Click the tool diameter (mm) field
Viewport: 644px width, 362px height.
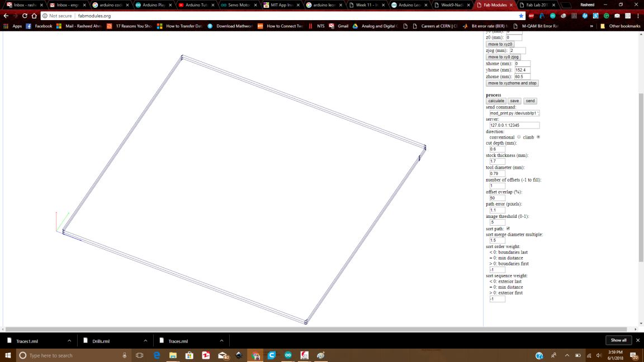click(x=497, y=174)
